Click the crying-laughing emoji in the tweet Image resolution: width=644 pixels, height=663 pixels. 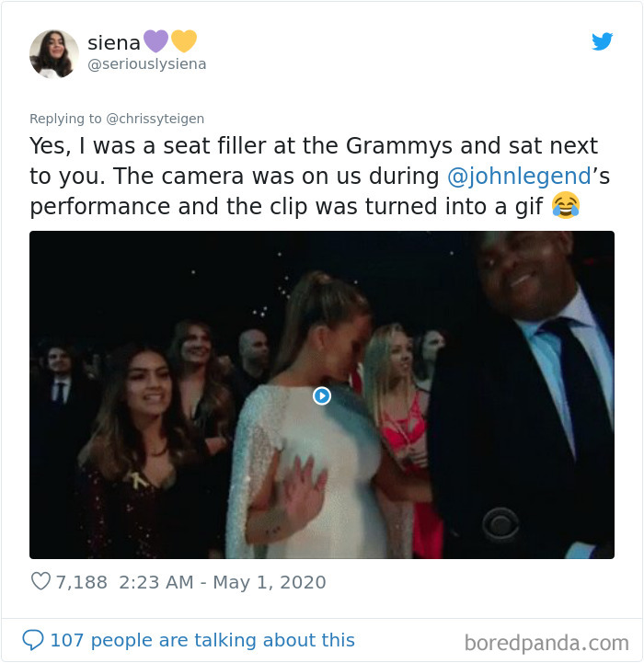[566, 205]
